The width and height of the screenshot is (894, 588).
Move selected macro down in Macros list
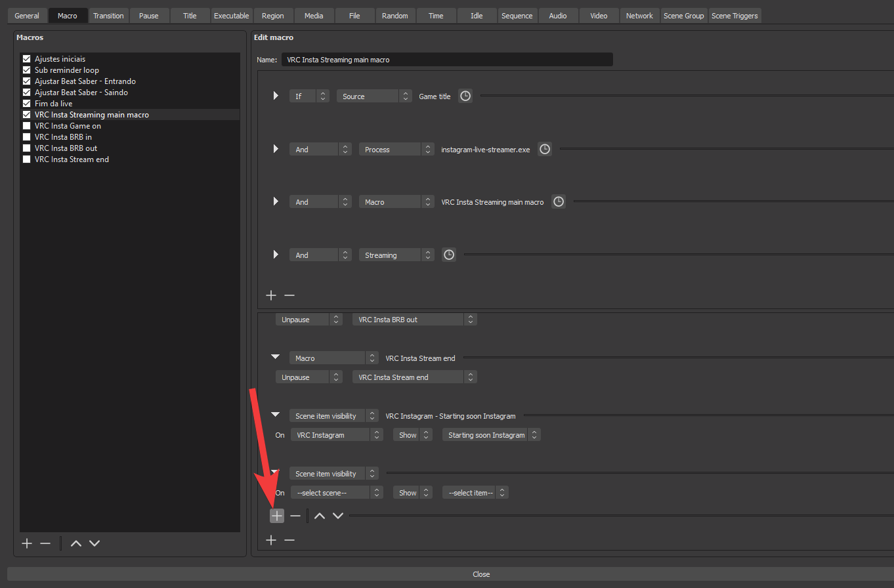click(95, 543)
